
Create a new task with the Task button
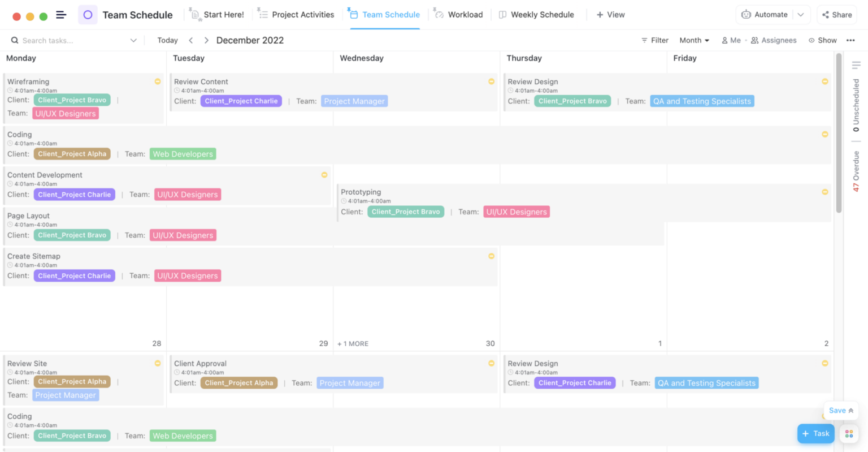[x=815, y=433]
